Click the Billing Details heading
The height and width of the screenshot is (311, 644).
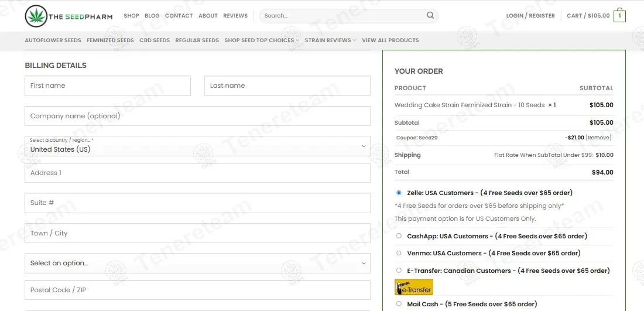(56, 66)
